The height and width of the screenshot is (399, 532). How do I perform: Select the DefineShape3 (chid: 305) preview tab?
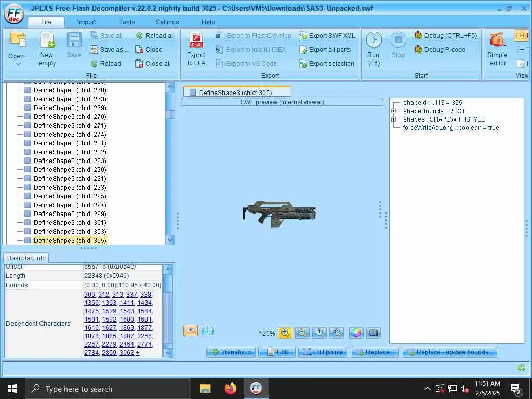pyautogui.click(x=237, y=92)
